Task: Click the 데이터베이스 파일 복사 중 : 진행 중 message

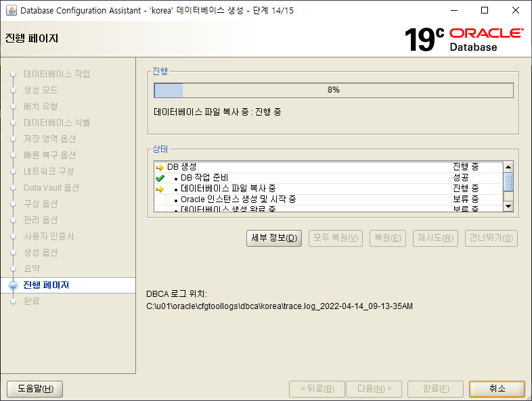Action: click(217, 112)
